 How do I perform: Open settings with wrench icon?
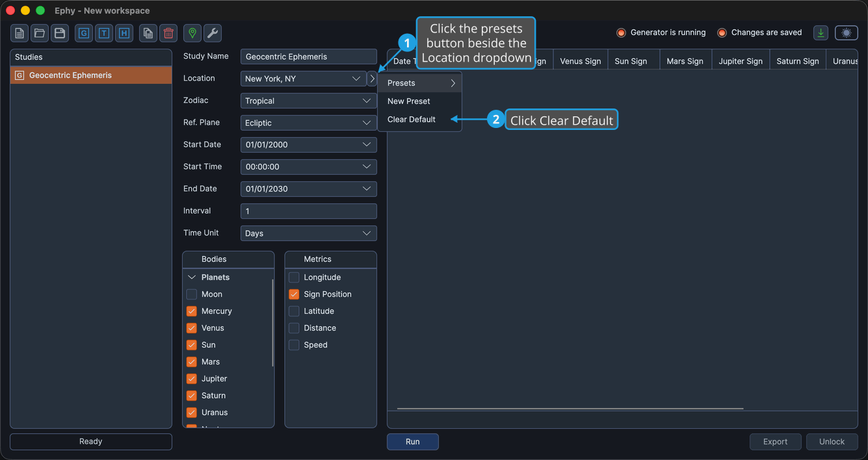pyautogui.click(x=213, y=33)
